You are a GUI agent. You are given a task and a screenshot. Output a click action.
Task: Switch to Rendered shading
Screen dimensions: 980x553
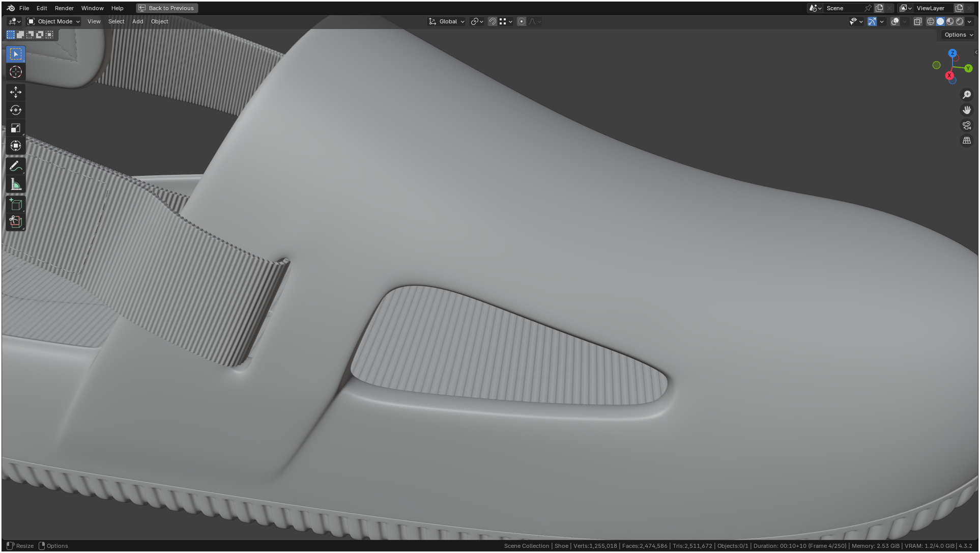(x=960, y=21)
